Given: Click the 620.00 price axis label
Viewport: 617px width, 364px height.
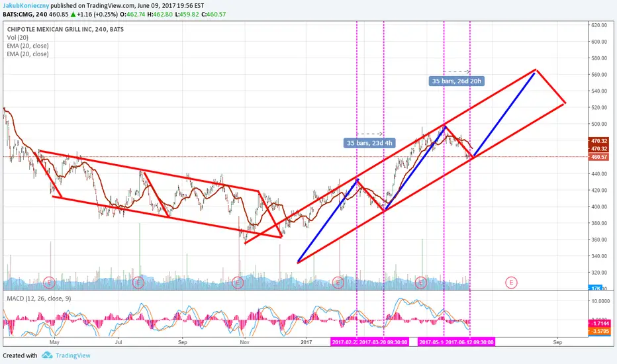Looking at the screenshot, I should pos(599,25).
